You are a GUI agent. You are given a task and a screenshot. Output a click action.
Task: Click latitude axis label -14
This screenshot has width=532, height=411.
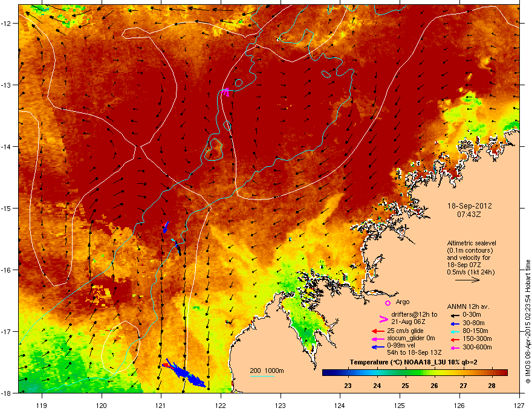7,146
